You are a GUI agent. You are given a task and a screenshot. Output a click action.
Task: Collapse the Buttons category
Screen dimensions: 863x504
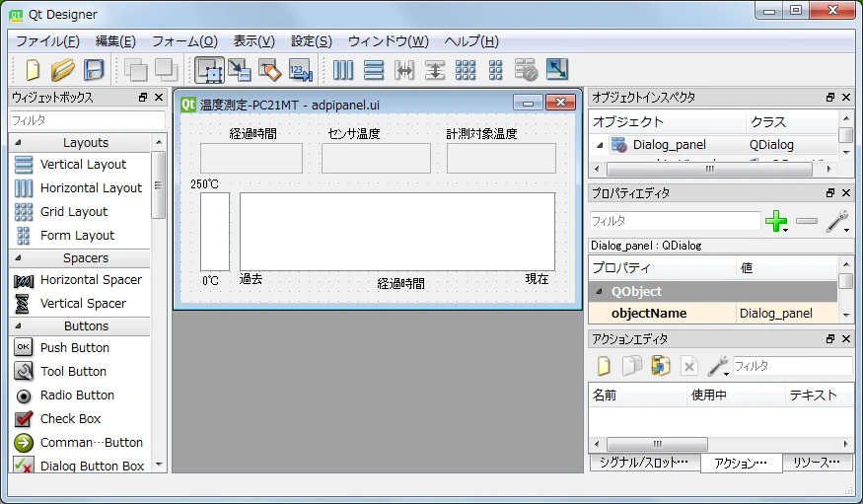point(18,325)
